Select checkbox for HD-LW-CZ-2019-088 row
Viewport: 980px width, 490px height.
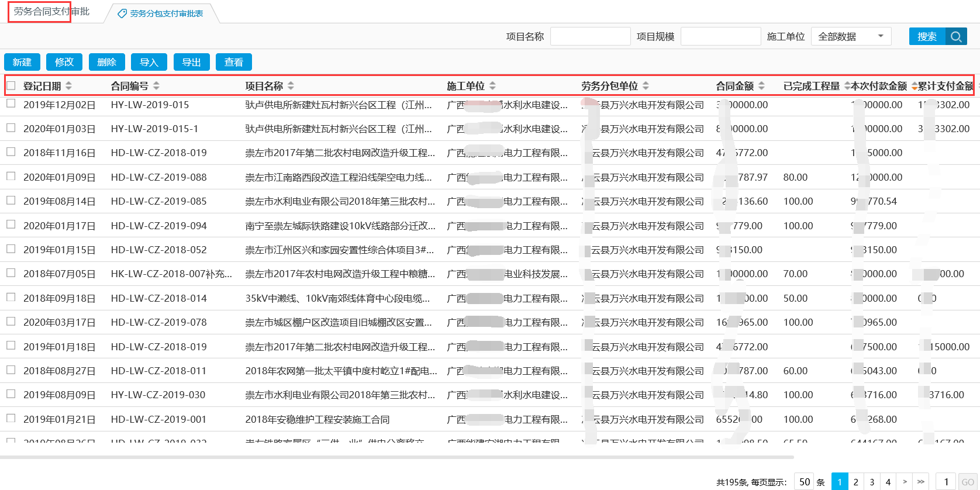coord(11,176)
